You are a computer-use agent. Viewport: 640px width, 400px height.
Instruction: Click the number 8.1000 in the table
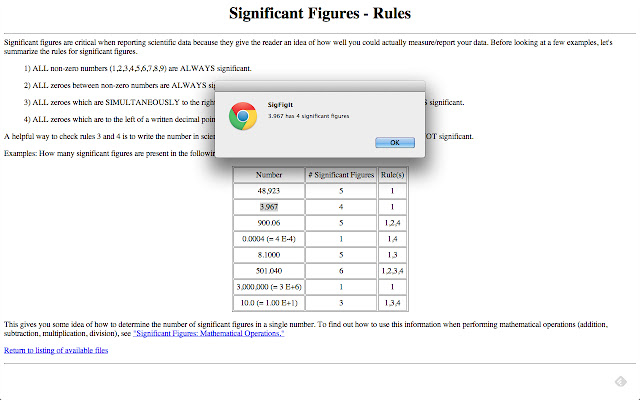(269, 255)
